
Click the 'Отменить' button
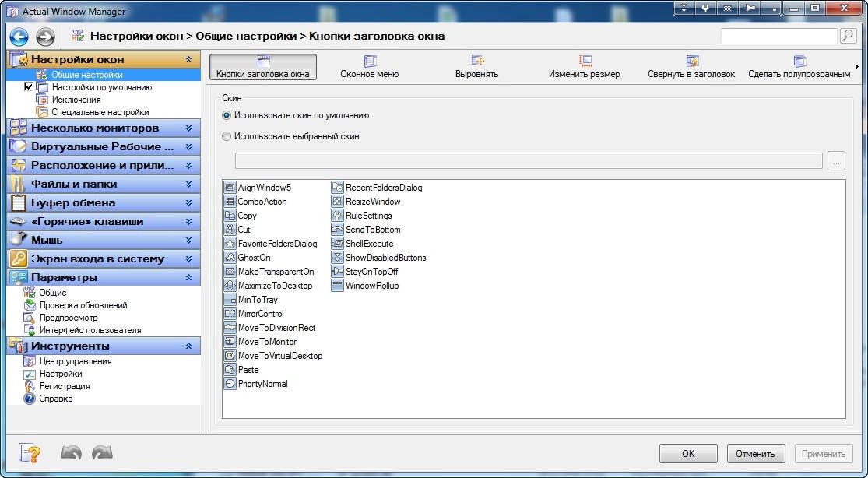tap(755, 454)
